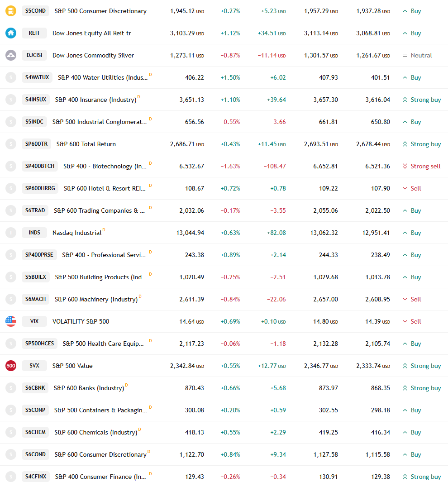This screenshot has height=487, width=448.
Task: Open Nasdaq Industrial index link
Action: pyautogui.click(x=77, y=233)
